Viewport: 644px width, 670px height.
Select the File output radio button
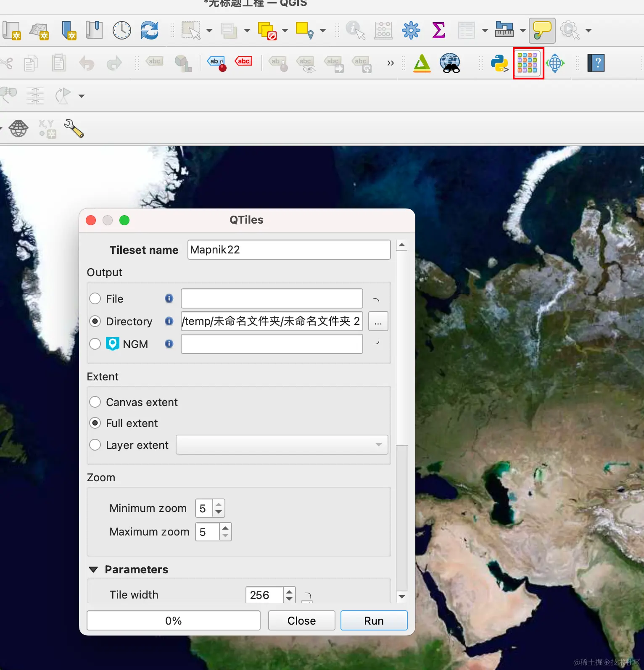coord(95,299)
